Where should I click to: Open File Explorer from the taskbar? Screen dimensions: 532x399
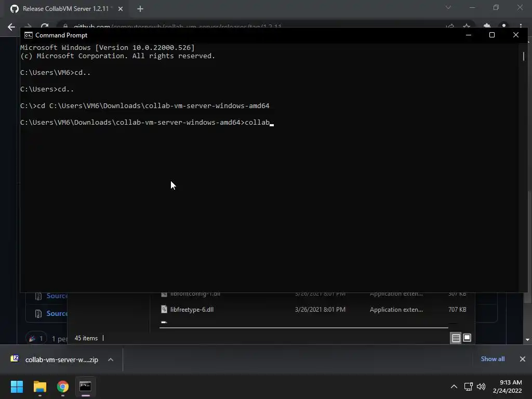click(39, 387)
